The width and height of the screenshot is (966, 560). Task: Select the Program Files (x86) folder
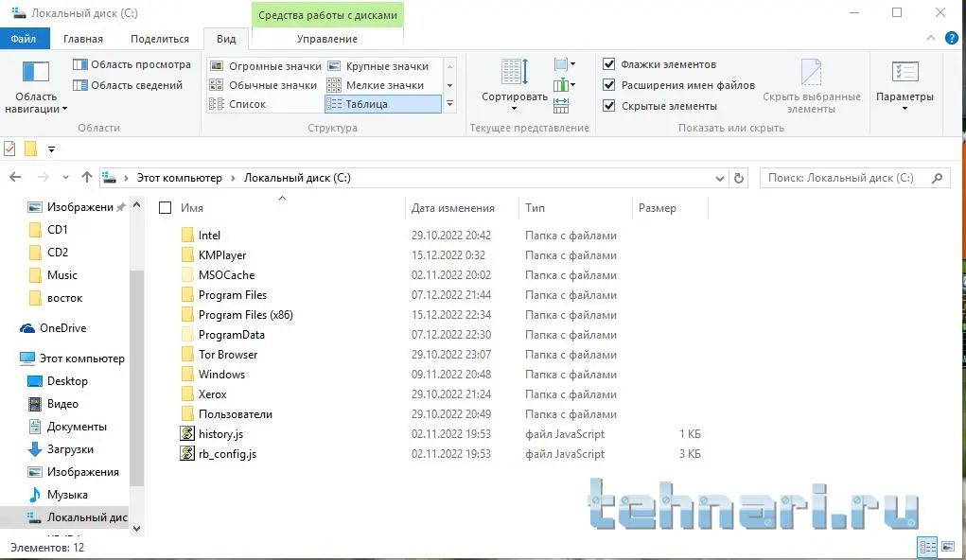pyautogui.click(x=245, y=315)
